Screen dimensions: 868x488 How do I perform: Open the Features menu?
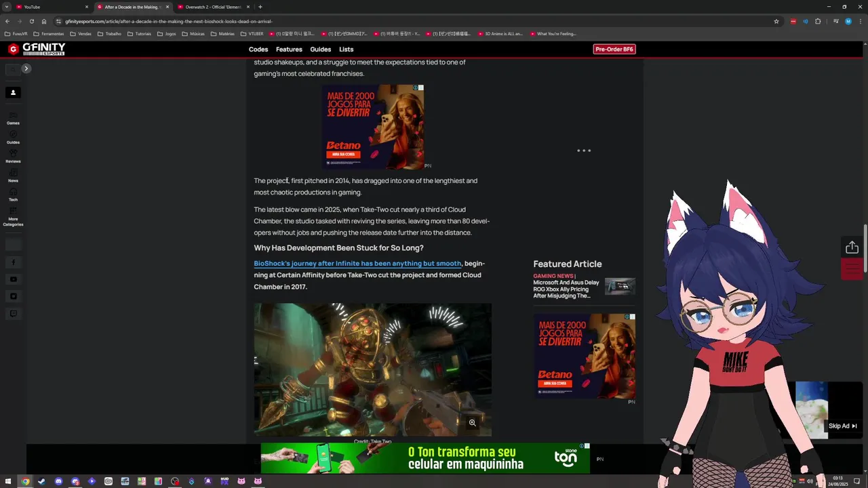point(289,49)
